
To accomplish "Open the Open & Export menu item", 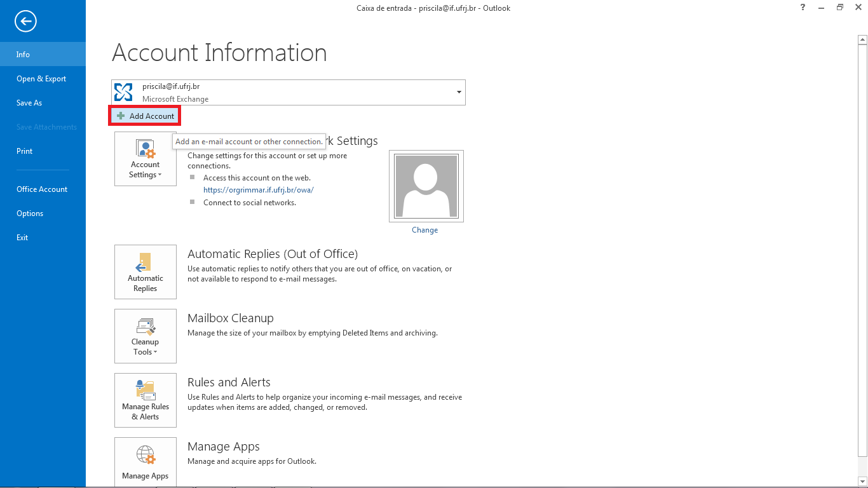I will [43, 79].
